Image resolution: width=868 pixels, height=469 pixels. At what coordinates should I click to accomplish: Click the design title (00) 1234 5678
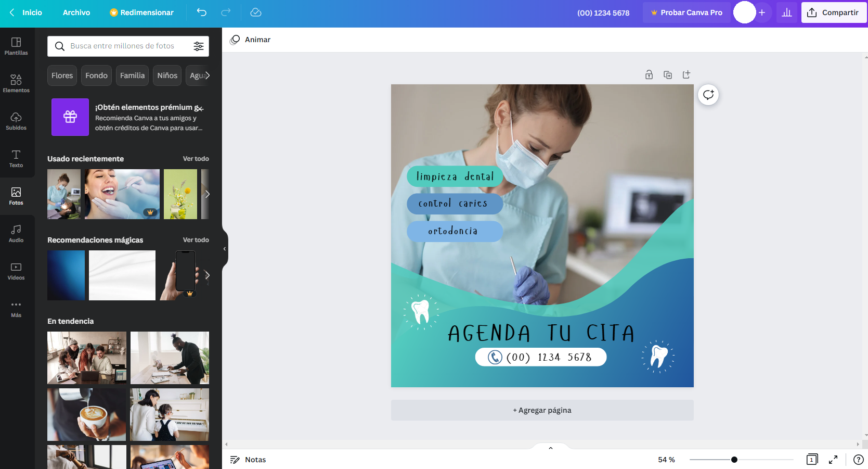603,12
